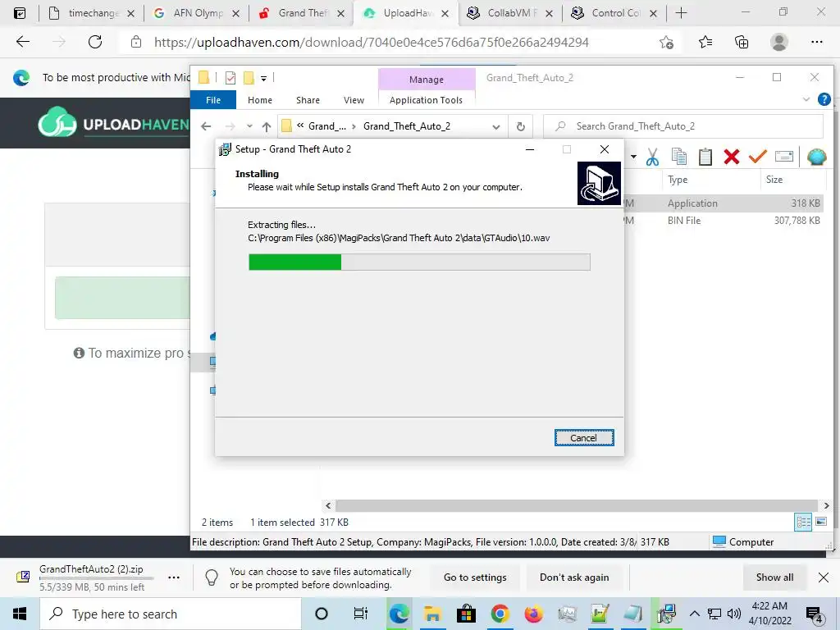The height and width of the screenshot is (630, 840).
Task: Switch Explorer to details view icon
Action: click(x=803, y=522)
